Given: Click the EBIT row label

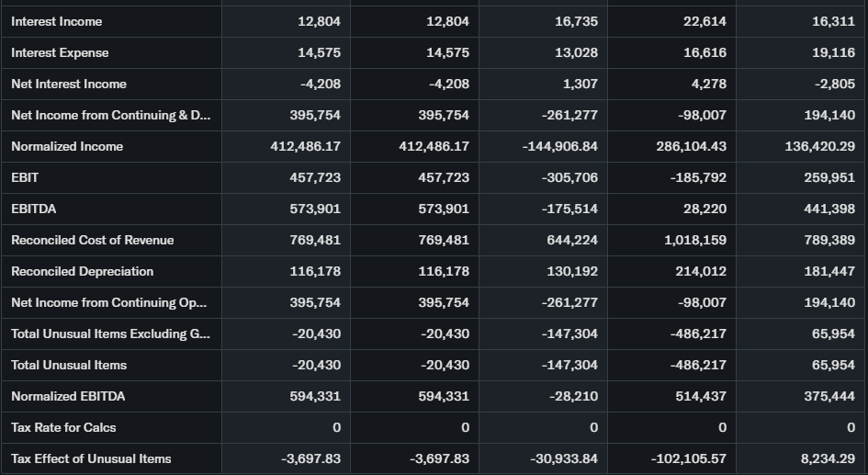Looking at the screenshot, I should coord(25,177).
